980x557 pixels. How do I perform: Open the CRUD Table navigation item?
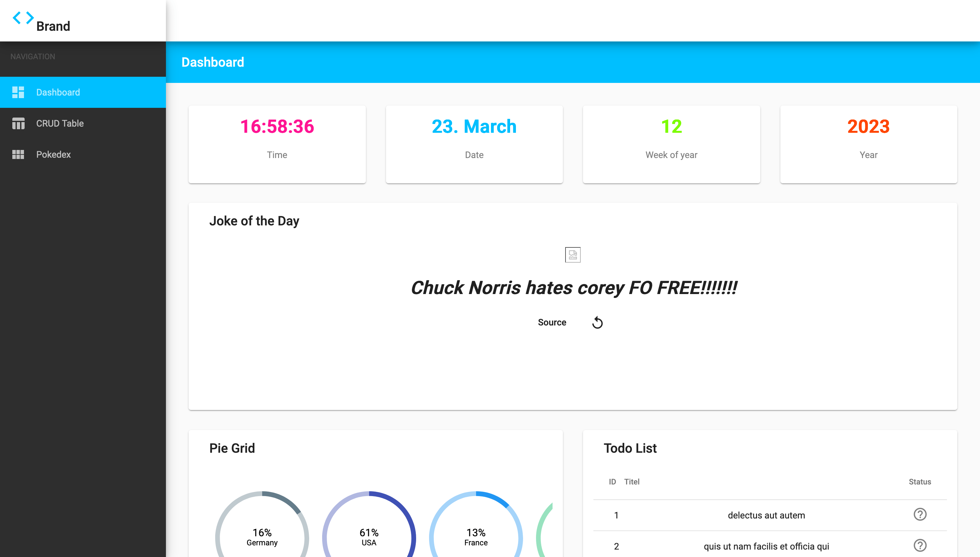[60, 124]
